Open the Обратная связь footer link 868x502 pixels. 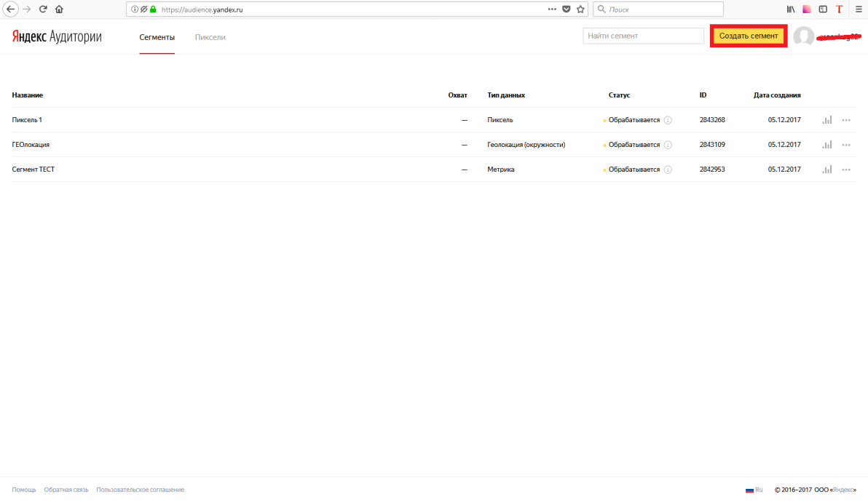66,490
